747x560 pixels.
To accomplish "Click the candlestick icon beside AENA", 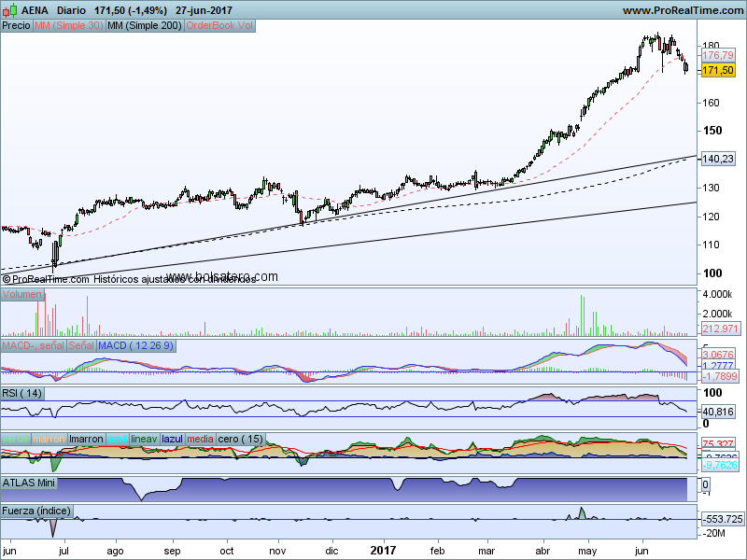I will [9, 10].
